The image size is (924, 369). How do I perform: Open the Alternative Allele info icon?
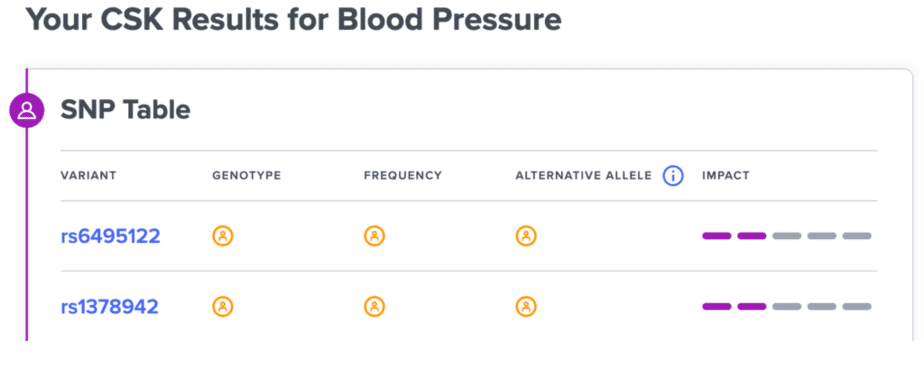click(673, 176)
